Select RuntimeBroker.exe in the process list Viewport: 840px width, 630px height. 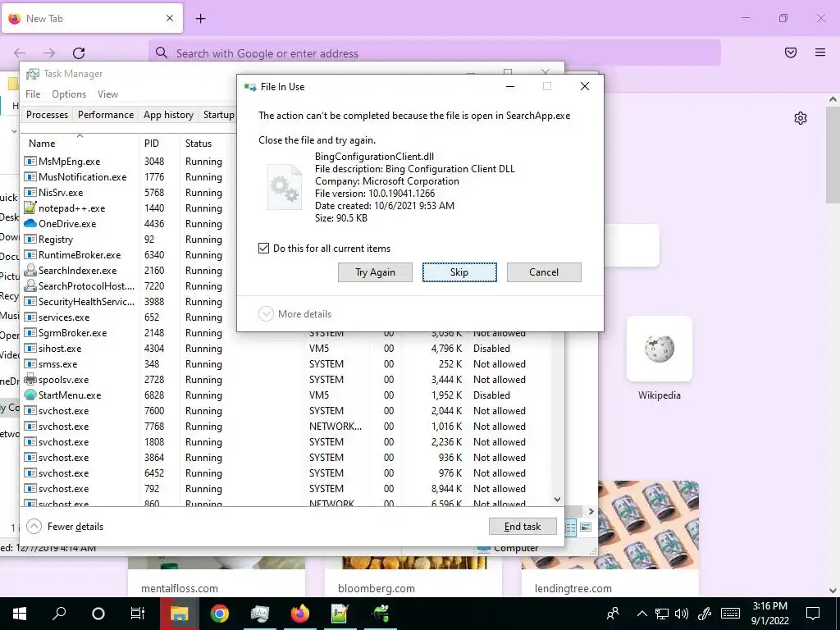[129, 255]
